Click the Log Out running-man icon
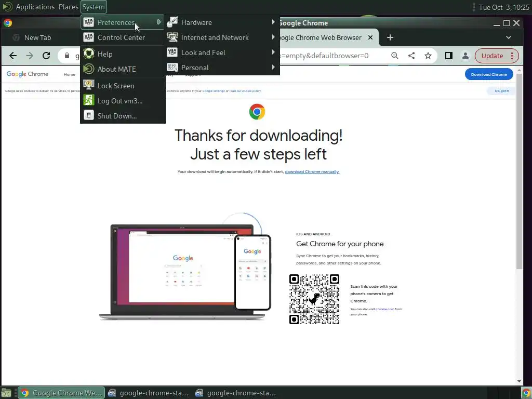 pos(88,100)
